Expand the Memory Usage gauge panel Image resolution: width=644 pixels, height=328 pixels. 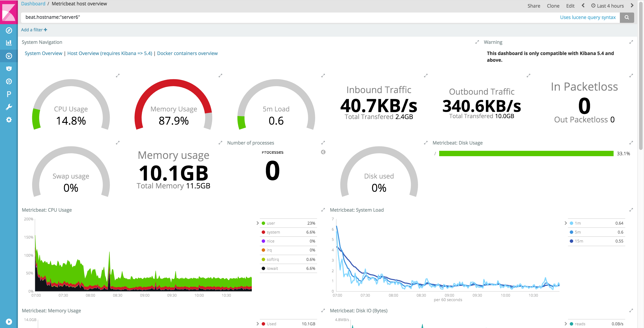coord(220,75)
